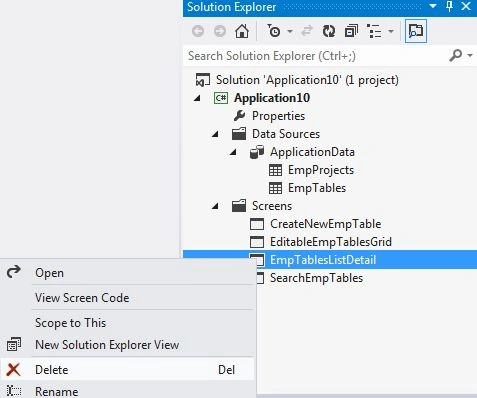Choose Delete from the context menu
477x398 pixels.
[x=128, y=370]
